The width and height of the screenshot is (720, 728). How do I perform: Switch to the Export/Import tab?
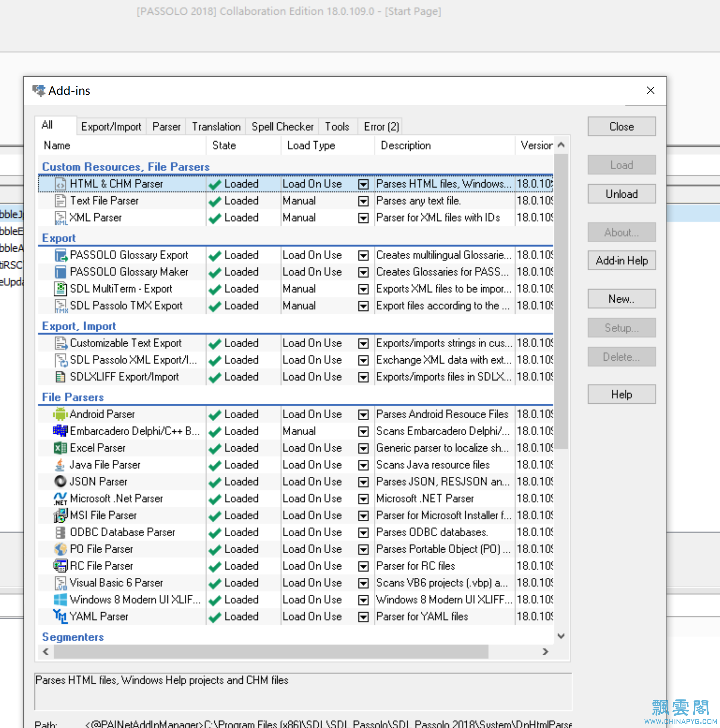pos(111,127)
